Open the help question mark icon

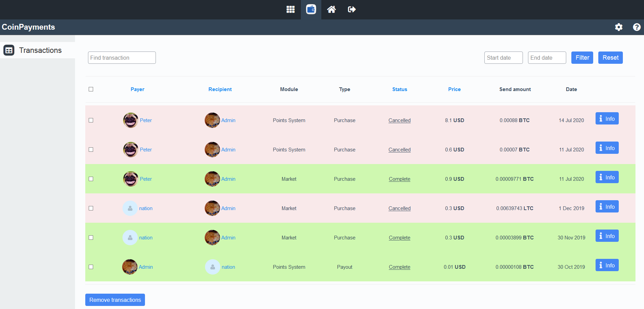pos(636,27)
